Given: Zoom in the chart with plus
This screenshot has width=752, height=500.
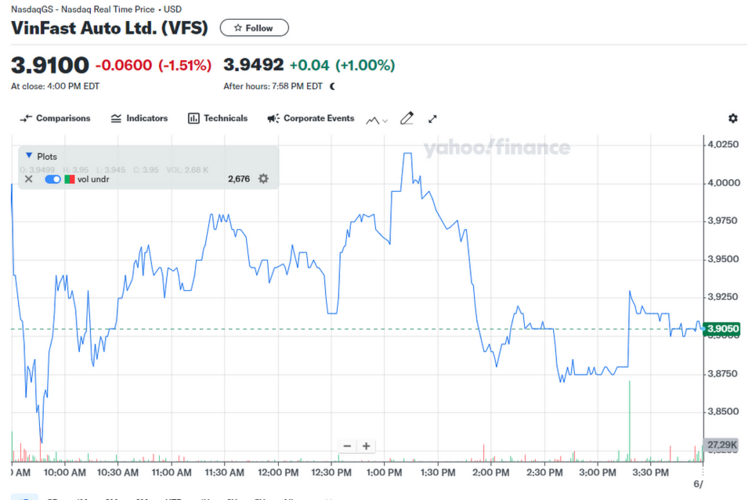Looking at the screenshot, I should (x=367, y=446).
